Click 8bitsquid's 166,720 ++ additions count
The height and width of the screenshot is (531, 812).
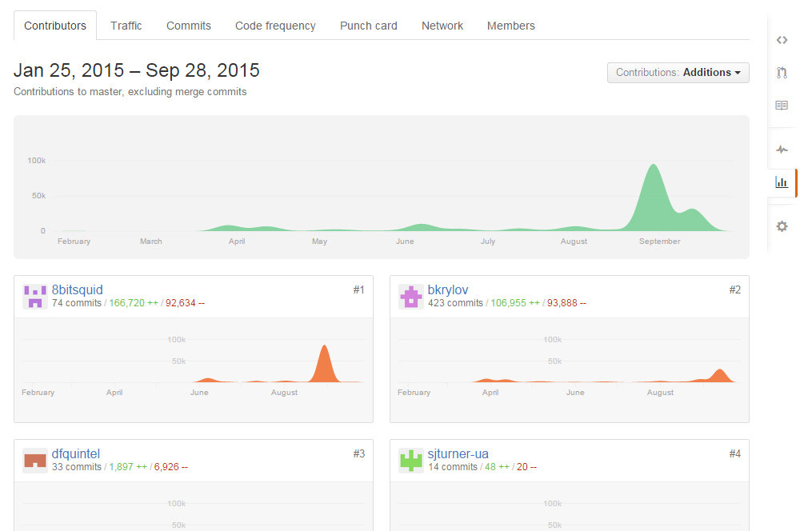(x=134, y=303)
